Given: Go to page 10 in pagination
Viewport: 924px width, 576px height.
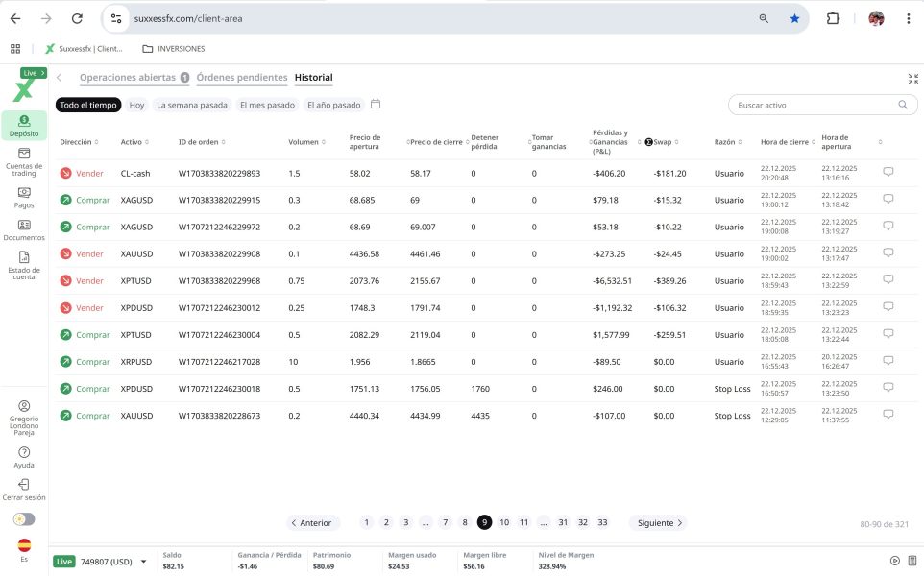Looking at the screenshot, I should point(504,522).
